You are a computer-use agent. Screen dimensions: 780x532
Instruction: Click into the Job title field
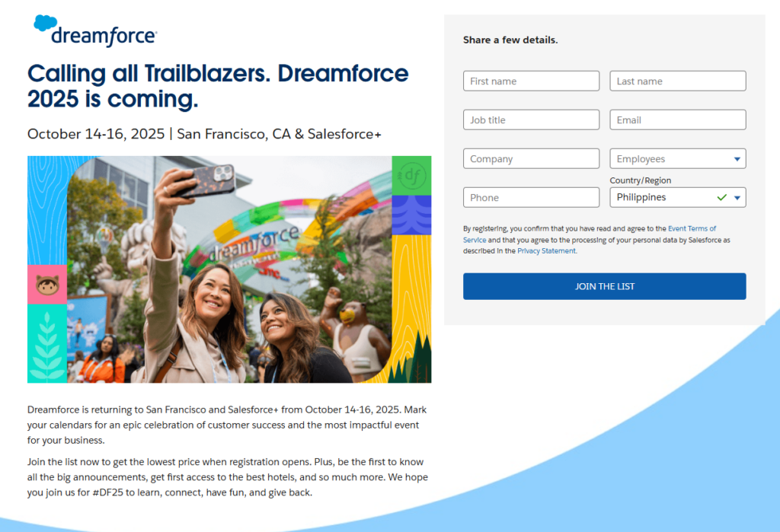coord(531,119)
